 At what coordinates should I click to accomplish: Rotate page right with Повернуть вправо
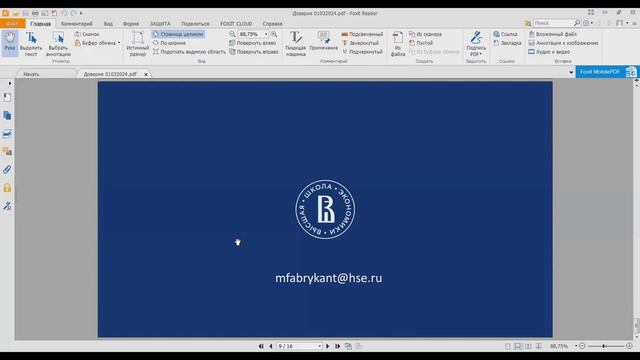tap(253, 52)
